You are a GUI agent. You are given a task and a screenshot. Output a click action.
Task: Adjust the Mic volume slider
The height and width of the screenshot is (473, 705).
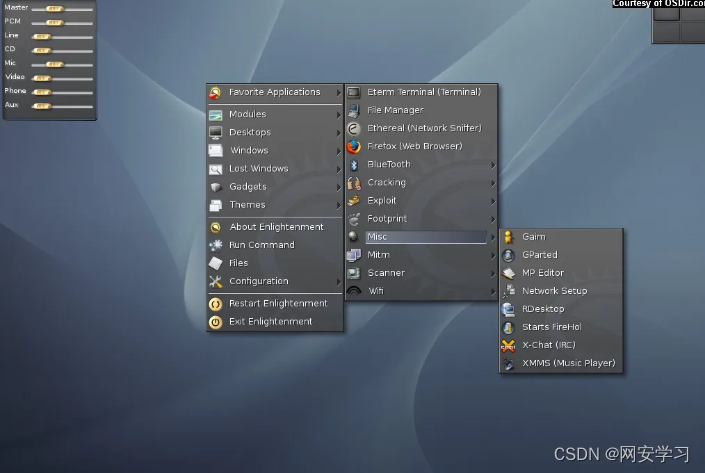point(54,64)
